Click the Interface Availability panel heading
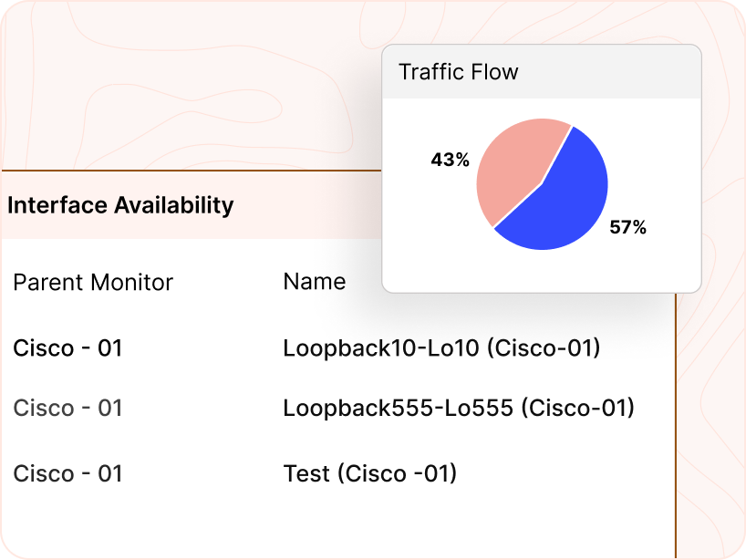Viewport: 746px width, 560px height. 120,205
